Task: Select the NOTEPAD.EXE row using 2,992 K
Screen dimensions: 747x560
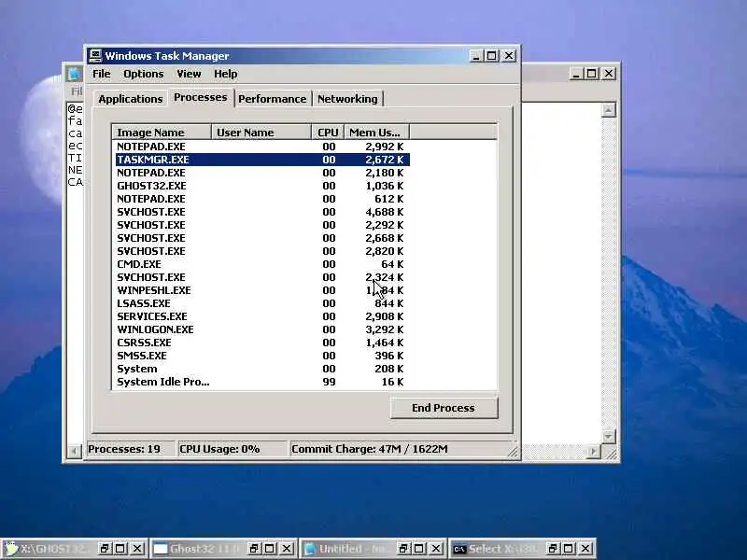Action: point(261,147)
